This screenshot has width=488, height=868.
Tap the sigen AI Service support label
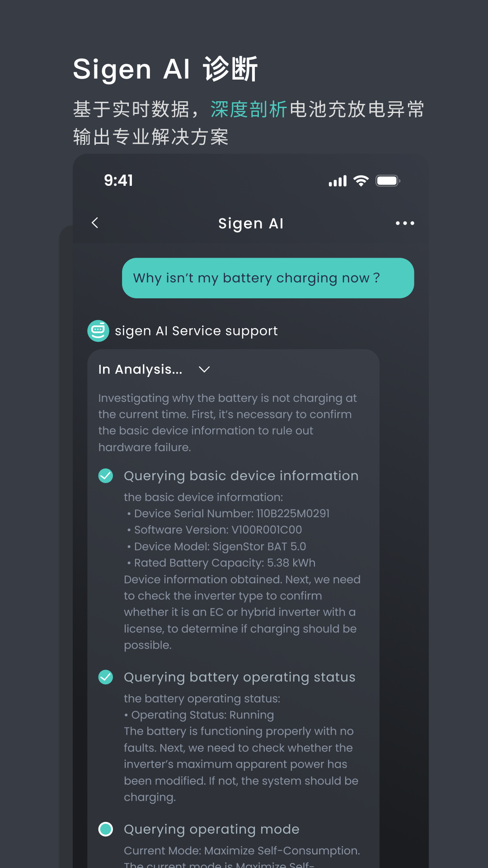tap(196, 331)
